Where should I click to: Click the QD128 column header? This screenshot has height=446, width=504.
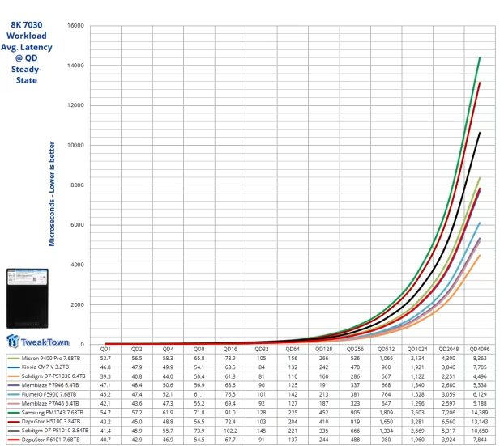(323, 350)
